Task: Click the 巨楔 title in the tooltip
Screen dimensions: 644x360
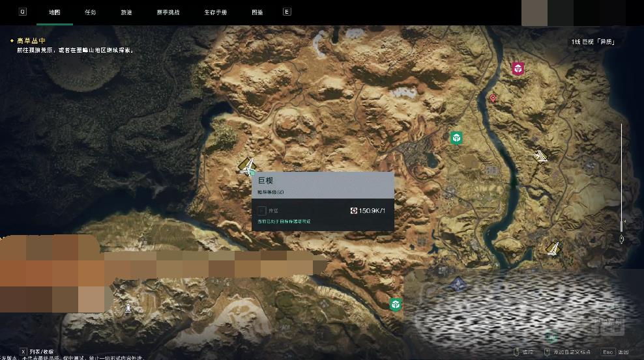Action: [266, 180]
